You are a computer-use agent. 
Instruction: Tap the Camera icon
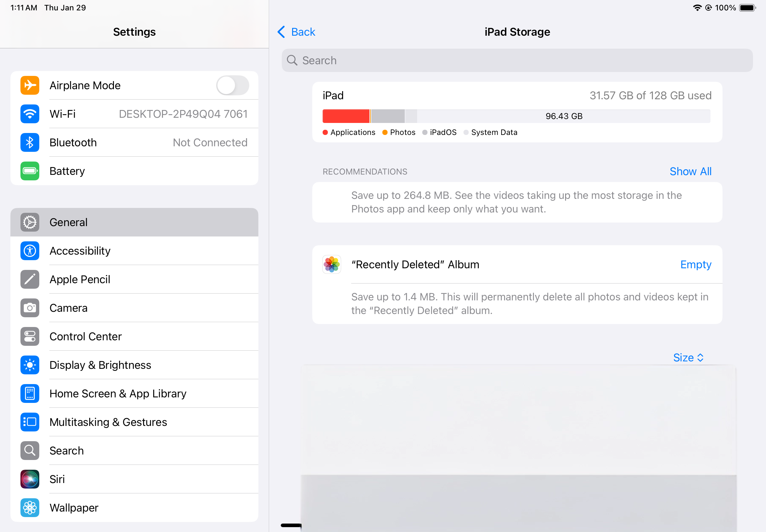[x=30, y=308]
